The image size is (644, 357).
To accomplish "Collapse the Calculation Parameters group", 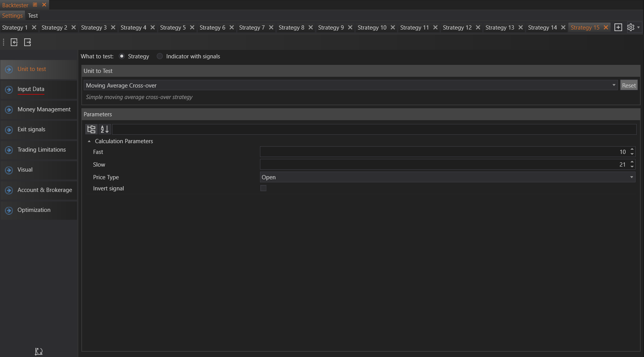I will pos(89,141).
